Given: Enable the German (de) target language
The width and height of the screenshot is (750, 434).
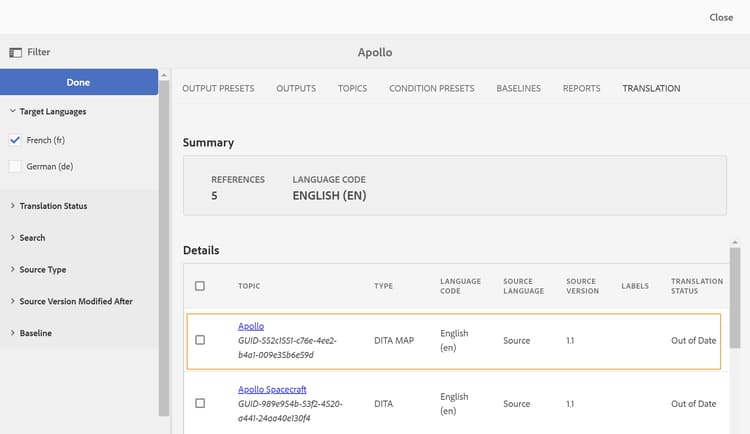Looking at the screenshot, I should 15,166.
